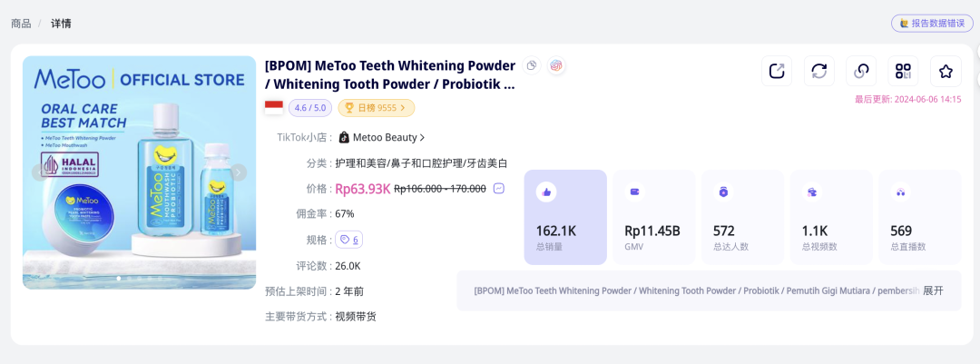Open product in external link icon
Image resolution: width=980 pixels, height=364 pixels.
point(777,71)
